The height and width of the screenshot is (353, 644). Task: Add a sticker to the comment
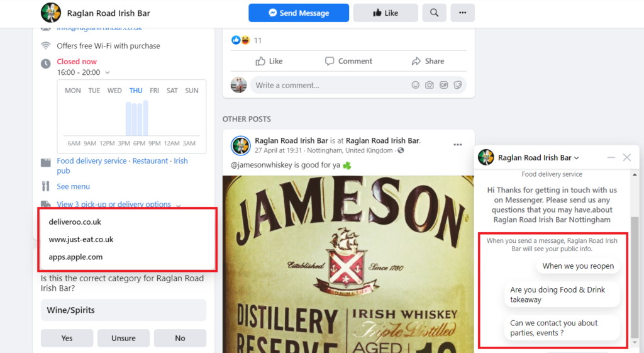coord(458,85)
